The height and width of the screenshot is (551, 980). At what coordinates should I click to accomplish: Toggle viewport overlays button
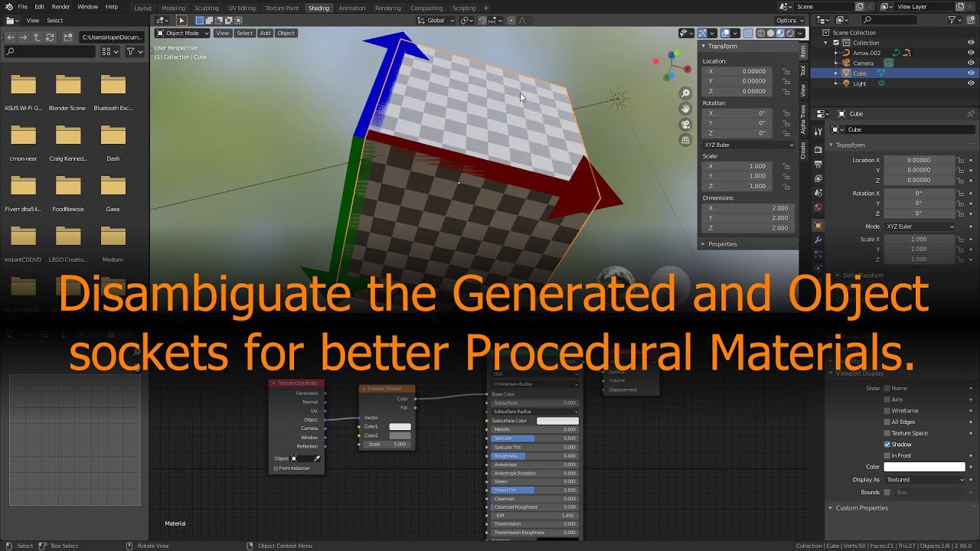point(727,33)
